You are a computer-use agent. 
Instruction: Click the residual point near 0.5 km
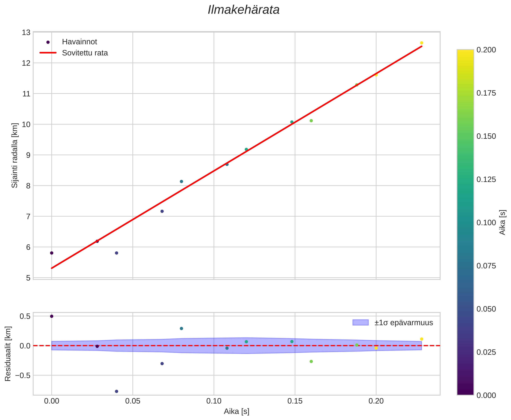point(52,316)
